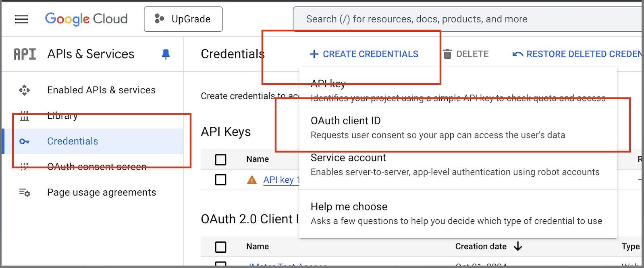The width and height of the screenshot is (644, 268).
Task: Open the UpGrade project selector
Action: (x=183, y=19)
